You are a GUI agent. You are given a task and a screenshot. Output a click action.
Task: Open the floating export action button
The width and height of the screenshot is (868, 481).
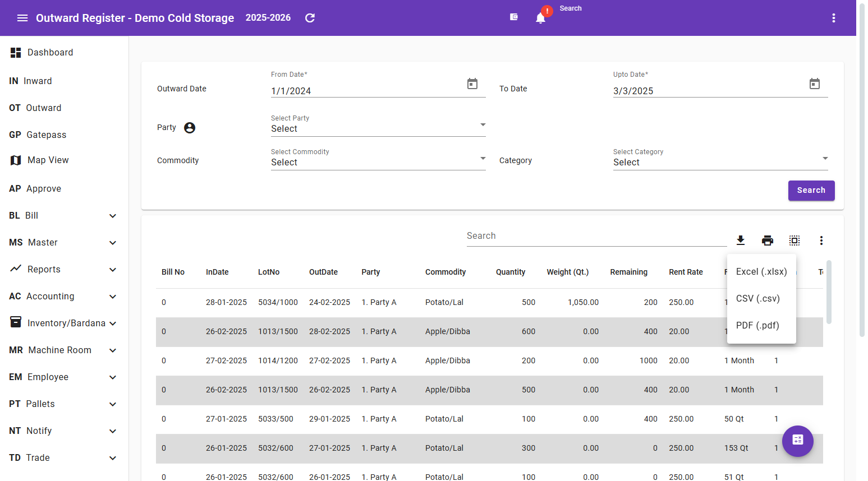click(x=797, y=441)
